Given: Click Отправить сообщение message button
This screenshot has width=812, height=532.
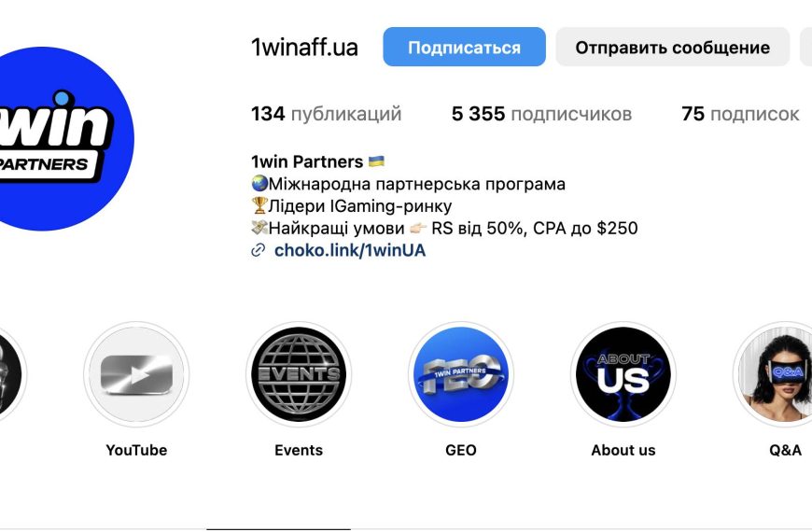Looking at the screenshot, I should [672, 48].
